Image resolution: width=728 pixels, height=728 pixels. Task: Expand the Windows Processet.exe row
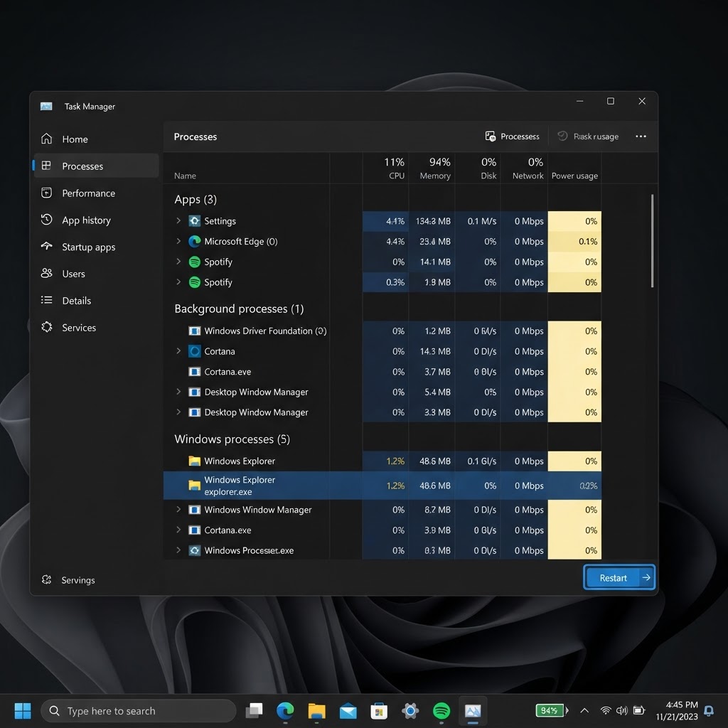pyautogui.click(x=178, y=550)
